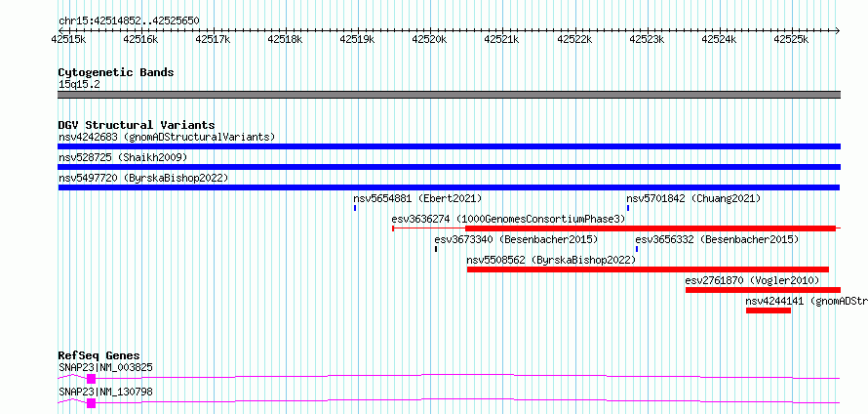
Task: Click the 42516k ruler tick label
Action: click(140, 39)
